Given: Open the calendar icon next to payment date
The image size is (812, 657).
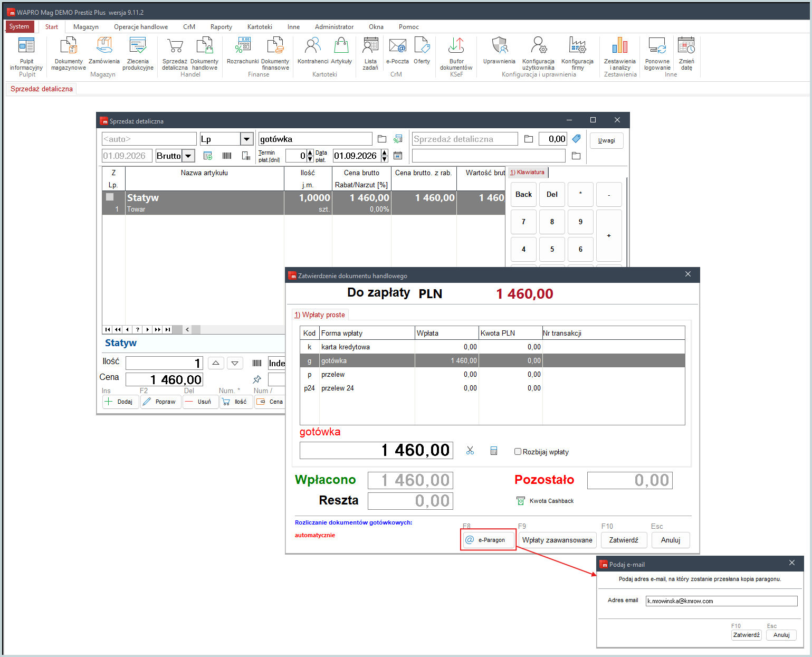Looking at the screenshot, I should (398, 156).
